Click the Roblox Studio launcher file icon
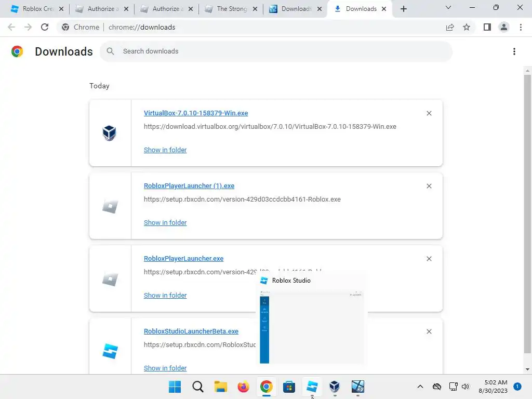 pyautogui.click(x=110, y=352)
